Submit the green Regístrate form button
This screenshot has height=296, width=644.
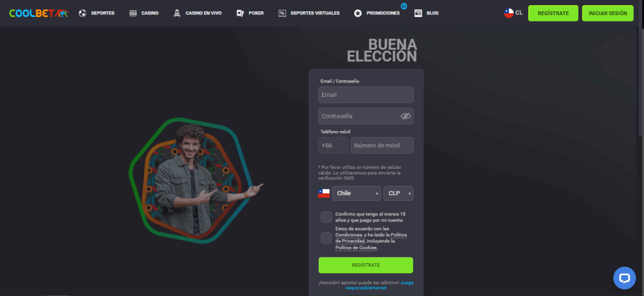point(366,265)
